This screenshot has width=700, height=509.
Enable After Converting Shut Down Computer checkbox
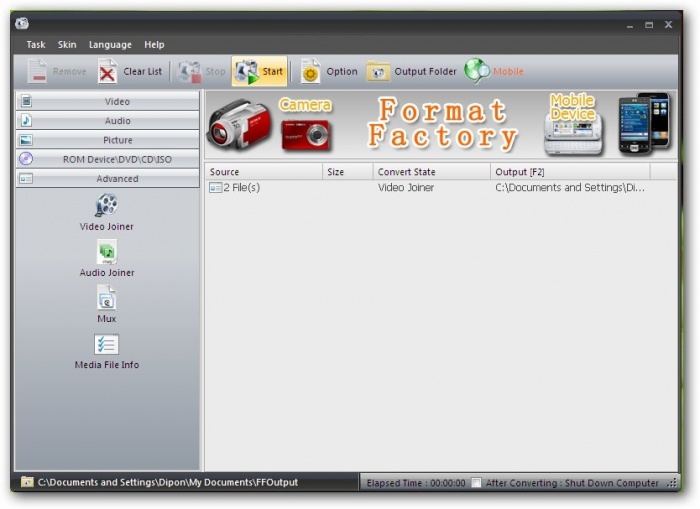click(x=476, y=483)
